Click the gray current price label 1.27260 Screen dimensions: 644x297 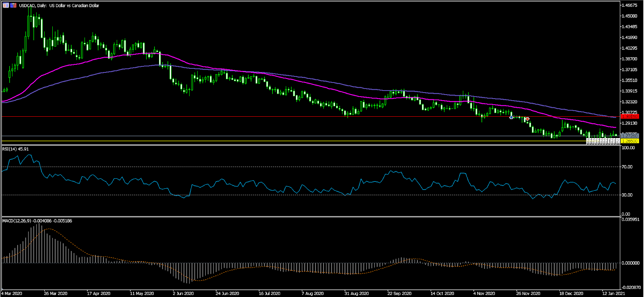[x=630, y=136]
